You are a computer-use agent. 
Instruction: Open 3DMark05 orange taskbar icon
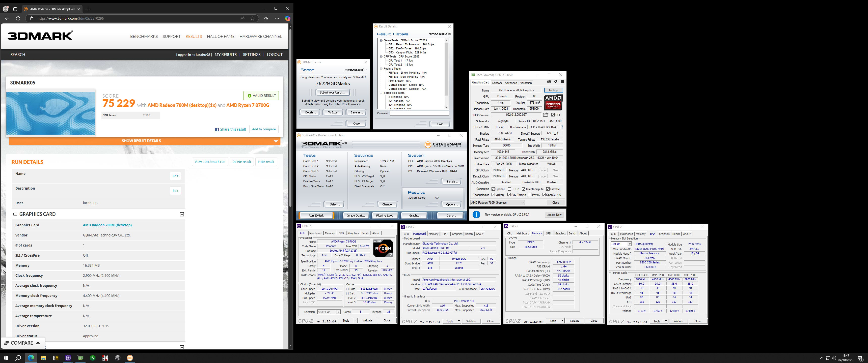coord(130,358)
